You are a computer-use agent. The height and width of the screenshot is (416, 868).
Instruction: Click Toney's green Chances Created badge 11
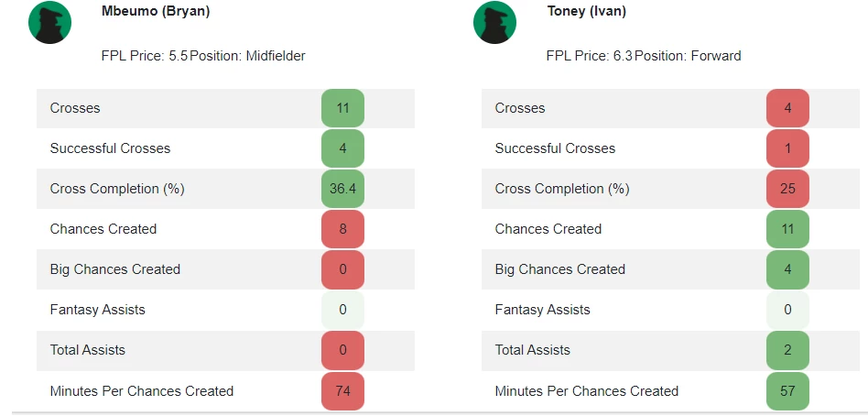tap(787, 229)
